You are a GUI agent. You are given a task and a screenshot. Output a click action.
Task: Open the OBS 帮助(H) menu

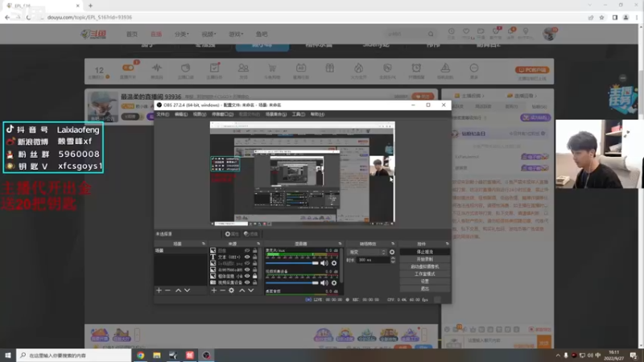pyautogui.click(x=317, y=114)
